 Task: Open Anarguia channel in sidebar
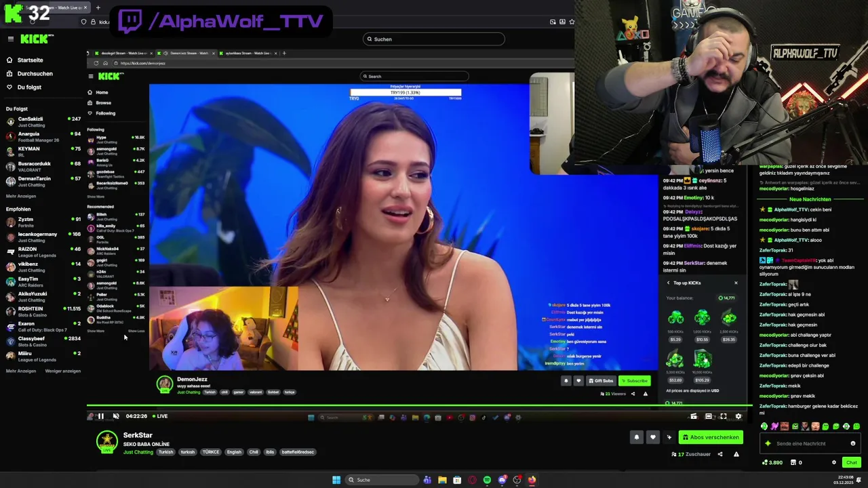43,137
